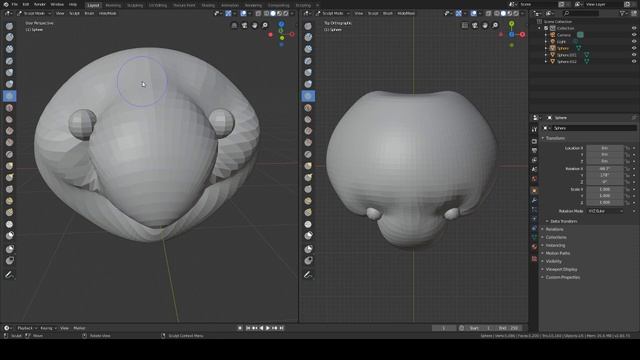Click the Scale X value field
Viewport: 640px width, 360px height.
[x=605, y=189]
